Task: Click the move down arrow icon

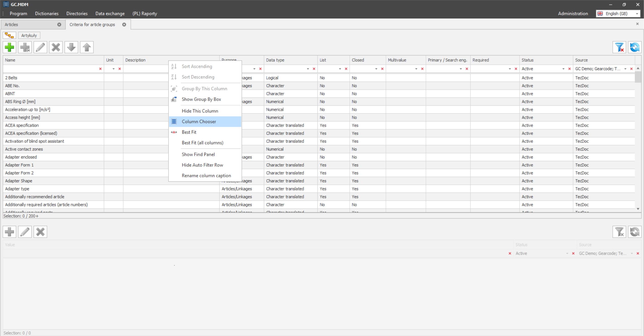Action: 71,47
